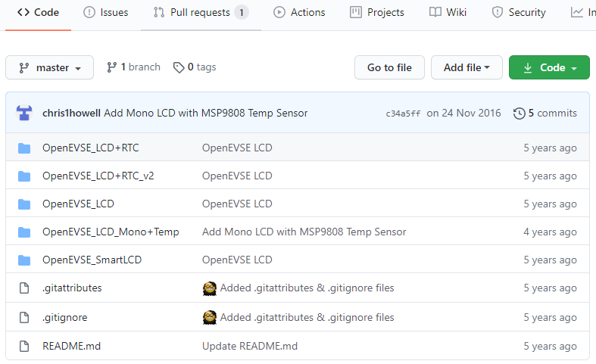The height and width of the screenshot is (364, 596).
Task: Click the '4 years ago' timestamp
Action: [550, 232]
